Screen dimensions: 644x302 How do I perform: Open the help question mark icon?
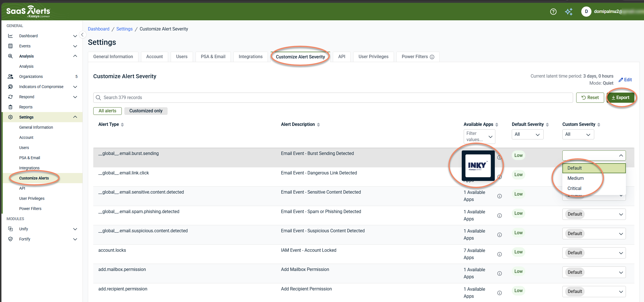coord(553,12)
